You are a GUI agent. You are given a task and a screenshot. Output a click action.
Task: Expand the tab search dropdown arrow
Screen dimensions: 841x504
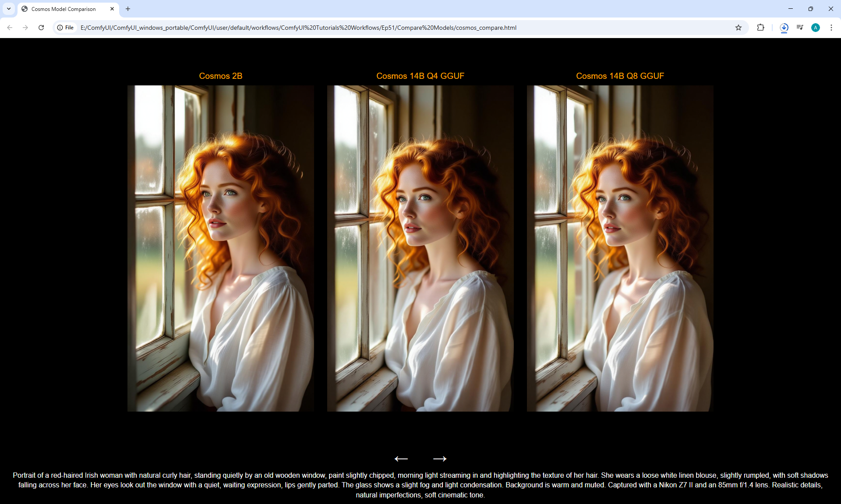pos(9,9)
